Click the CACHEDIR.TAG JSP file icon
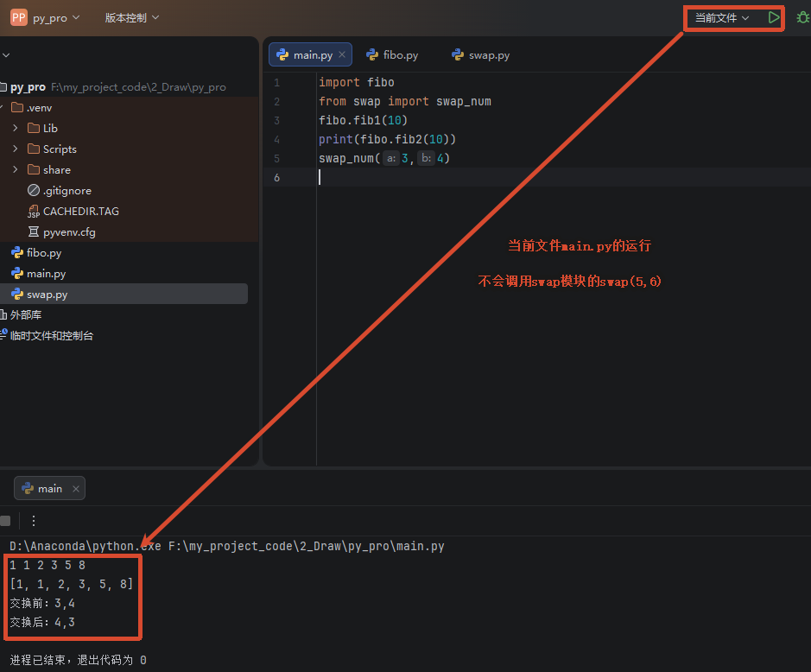 [34, 212]
